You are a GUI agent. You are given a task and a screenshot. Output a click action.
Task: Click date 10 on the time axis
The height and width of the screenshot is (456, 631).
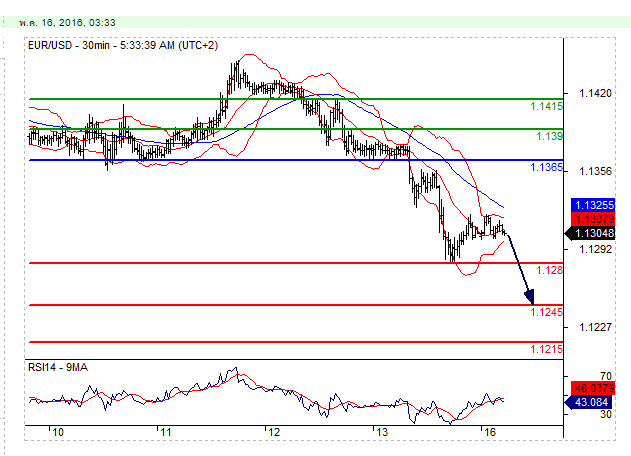[x=59, y=432]
